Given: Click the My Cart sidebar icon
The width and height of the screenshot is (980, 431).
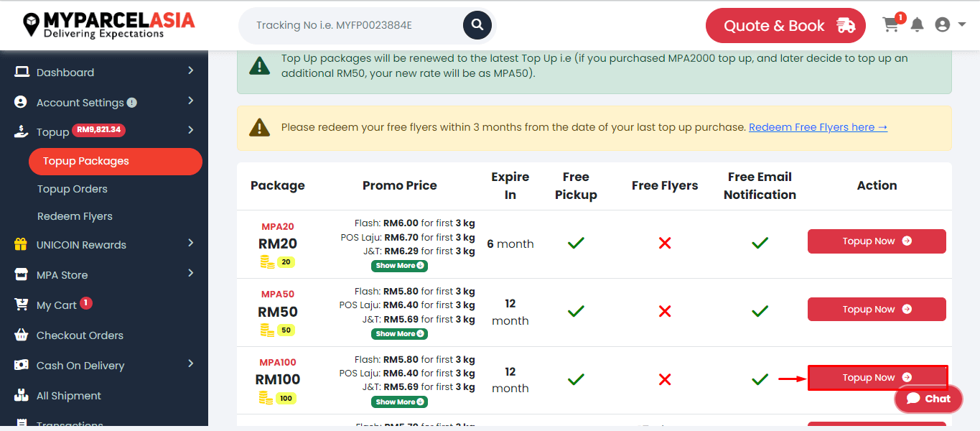Looking at the screenshot, I should (22, 305).
